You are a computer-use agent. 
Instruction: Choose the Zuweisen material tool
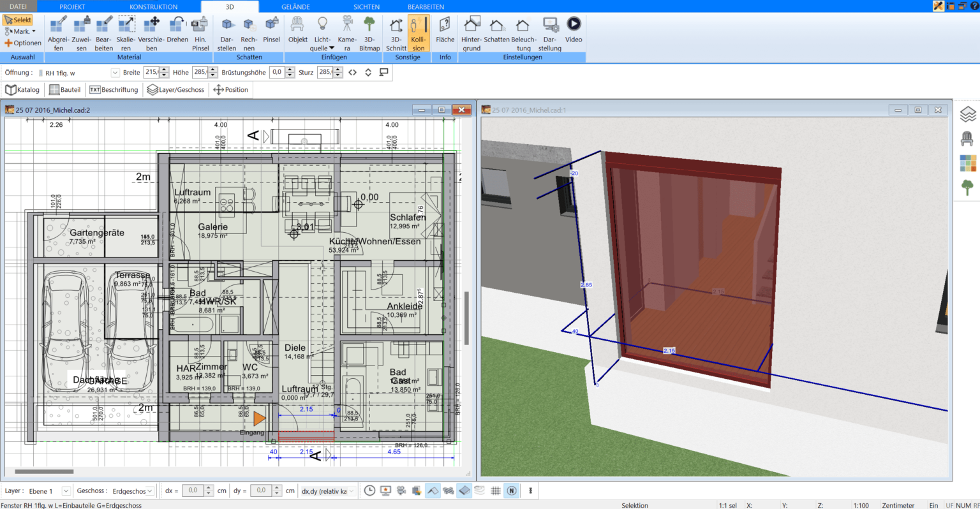tap(82, 33)
